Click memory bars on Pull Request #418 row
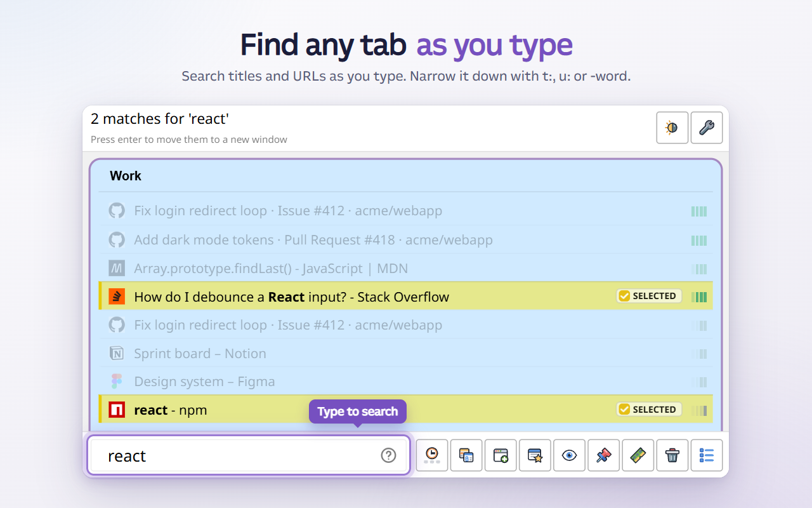The height and width of the screenshot is (508, 812). coord(699,240)
